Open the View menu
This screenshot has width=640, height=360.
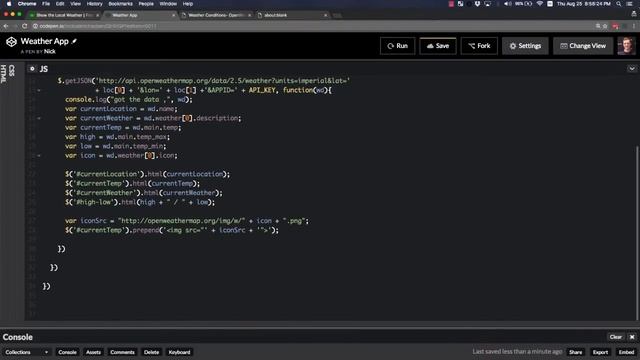pos(76,4)
